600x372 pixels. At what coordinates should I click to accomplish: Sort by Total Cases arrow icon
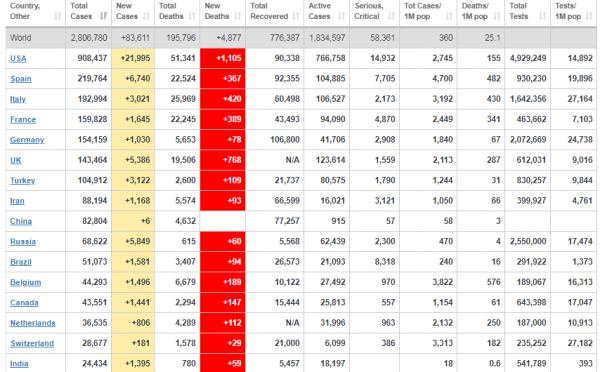(103, 16)
